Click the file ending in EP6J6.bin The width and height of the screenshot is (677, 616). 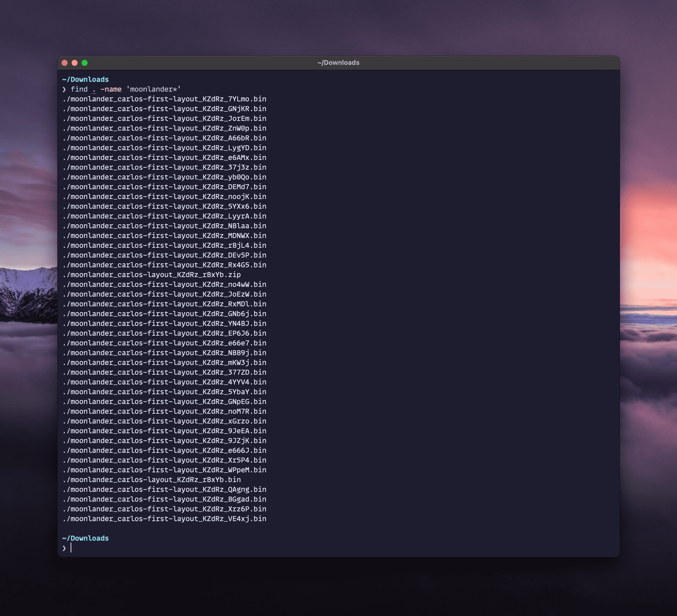tap(164, 333)
